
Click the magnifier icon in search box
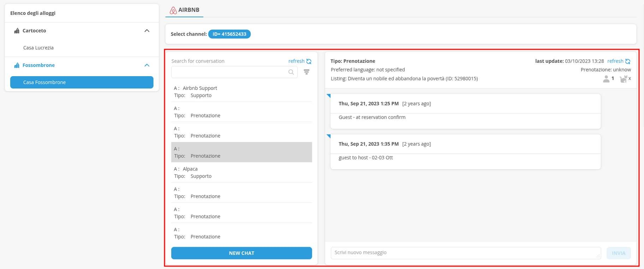(x=291, y=72)
